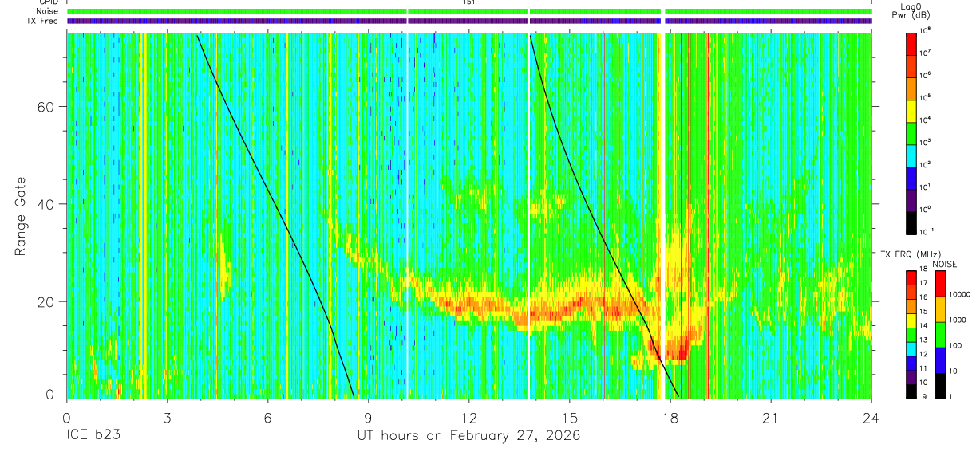This screenshot has height=452, width=980.
Task: Click the 'ICE b23' radar label
Action: click(92, 436)
